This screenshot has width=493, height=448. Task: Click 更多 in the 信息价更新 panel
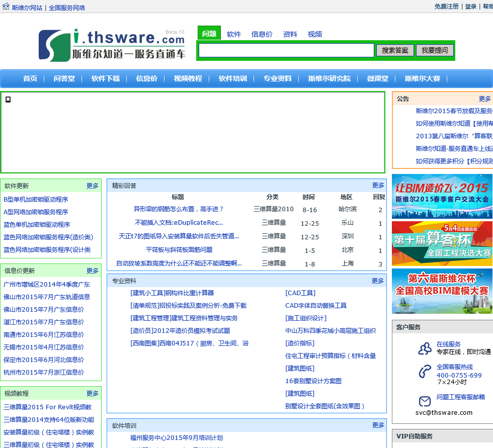click(x=93, y=271)
